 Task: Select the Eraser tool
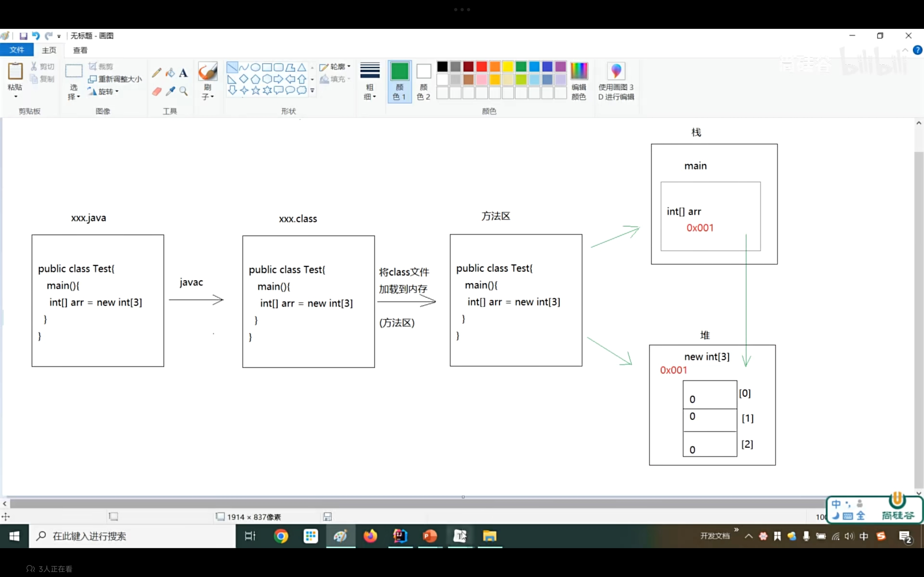[x=157, y=91]
